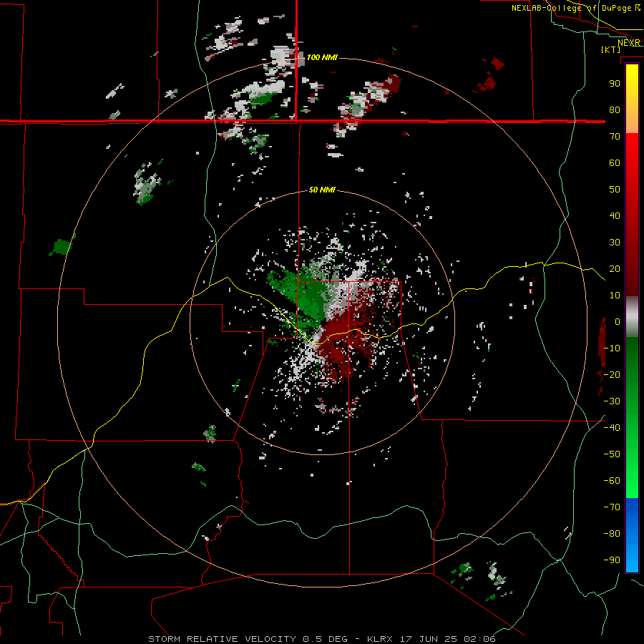The height and width of the screenshot is (644, 644).
Task: Click the 80 value on velocity scale
Action: point(615,110)
